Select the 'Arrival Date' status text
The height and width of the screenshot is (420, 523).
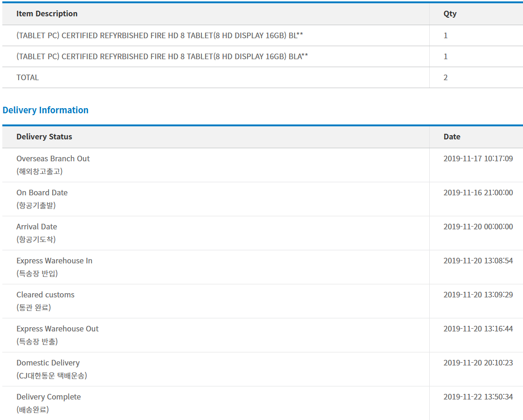[37, 227]
